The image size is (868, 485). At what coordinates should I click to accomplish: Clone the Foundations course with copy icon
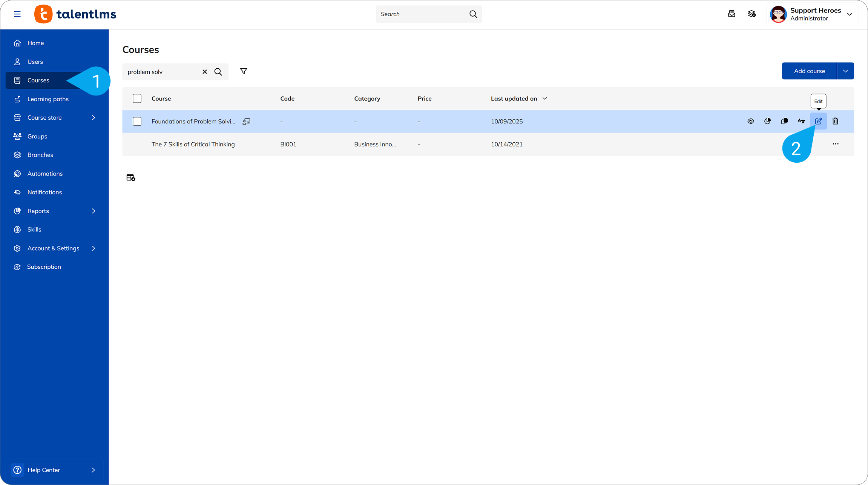tap(784, 121)
